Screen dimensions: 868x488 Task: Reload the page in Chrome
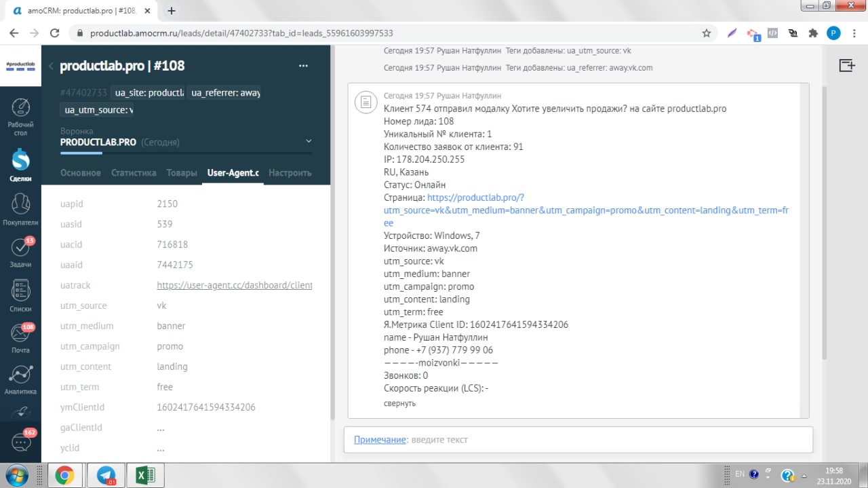tap(55, 33)
